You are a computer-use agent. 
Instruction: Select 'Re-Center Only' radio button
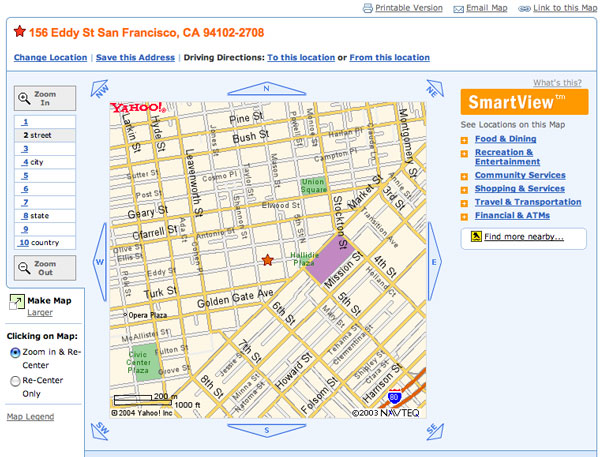(x=15, y=381)
